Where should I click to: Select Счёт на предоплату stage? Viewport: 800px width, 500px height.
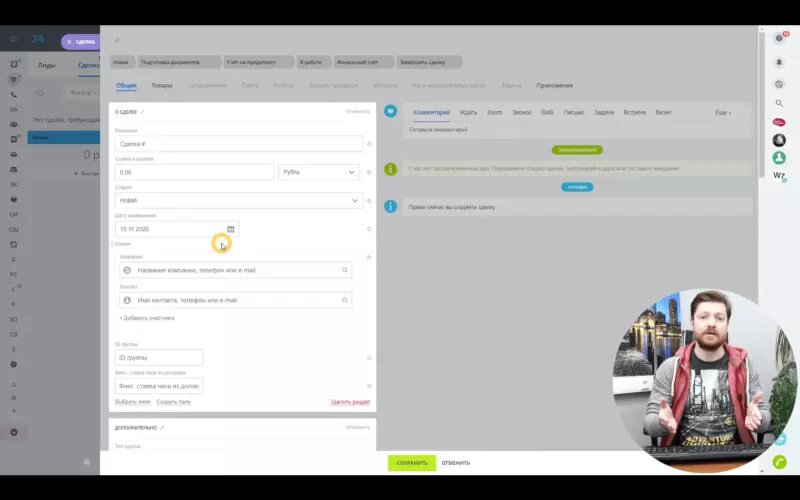258,62
